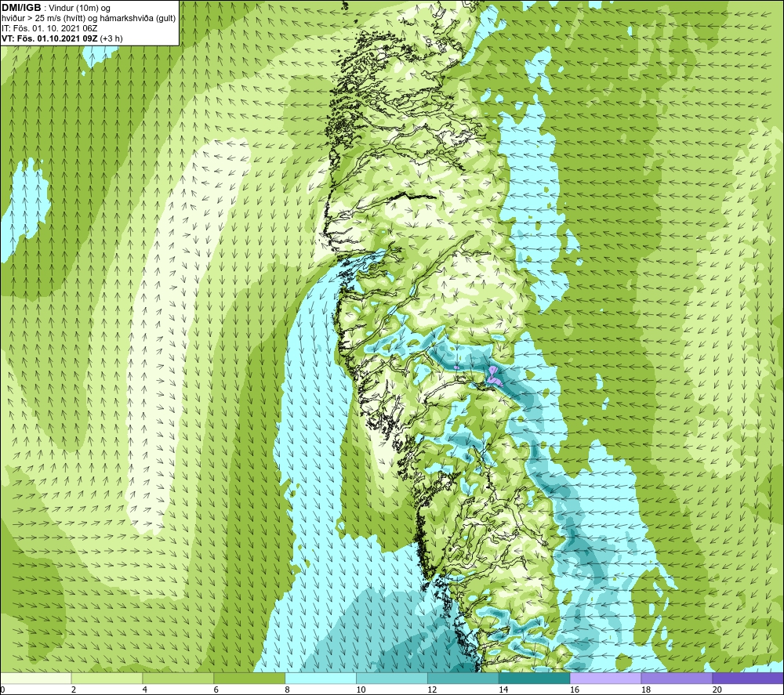The image size is (784, 695).
Task: Click the 0–2 m/s palest legend swatch
Action: click(x=36, y=678)
